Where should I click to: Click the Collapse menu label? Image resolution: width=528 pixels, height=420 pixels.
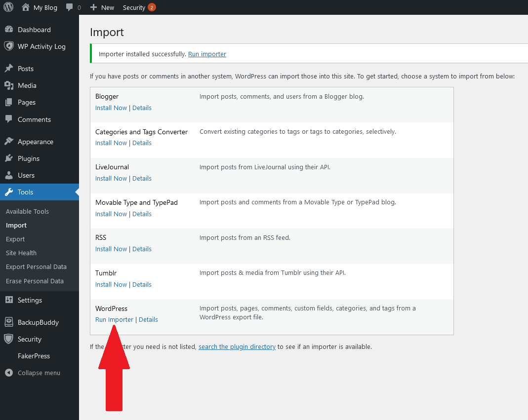point(39,373)
